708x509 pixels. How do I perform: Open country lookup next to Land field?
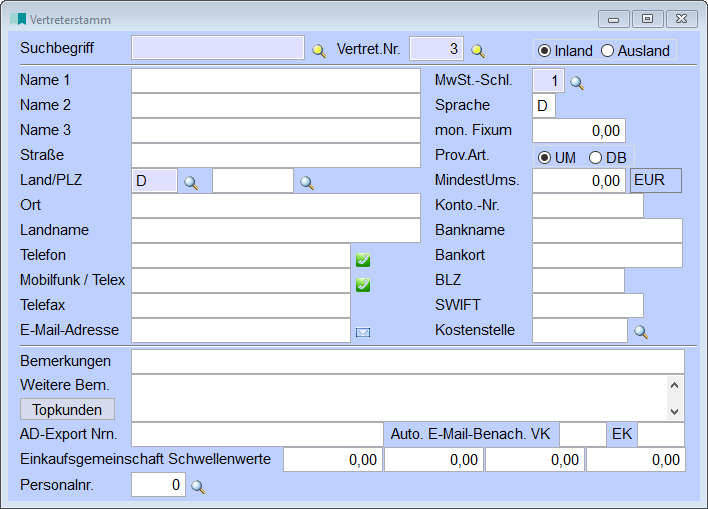coord(191,182)
